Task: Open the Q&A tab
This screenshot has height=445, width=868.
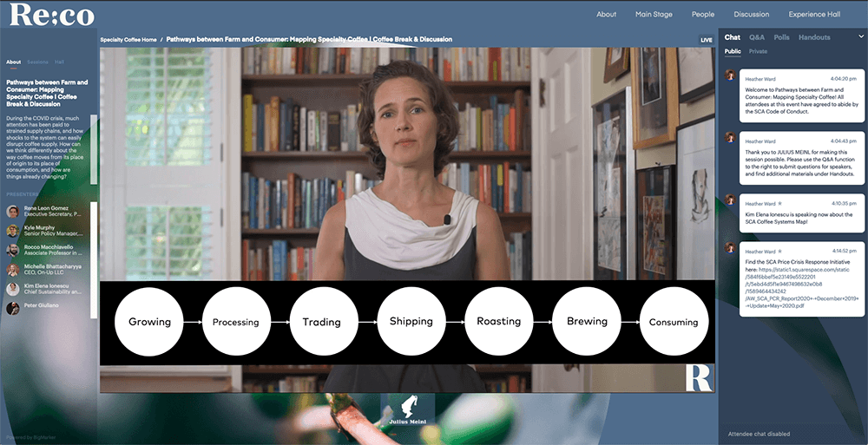Action: 757,37
